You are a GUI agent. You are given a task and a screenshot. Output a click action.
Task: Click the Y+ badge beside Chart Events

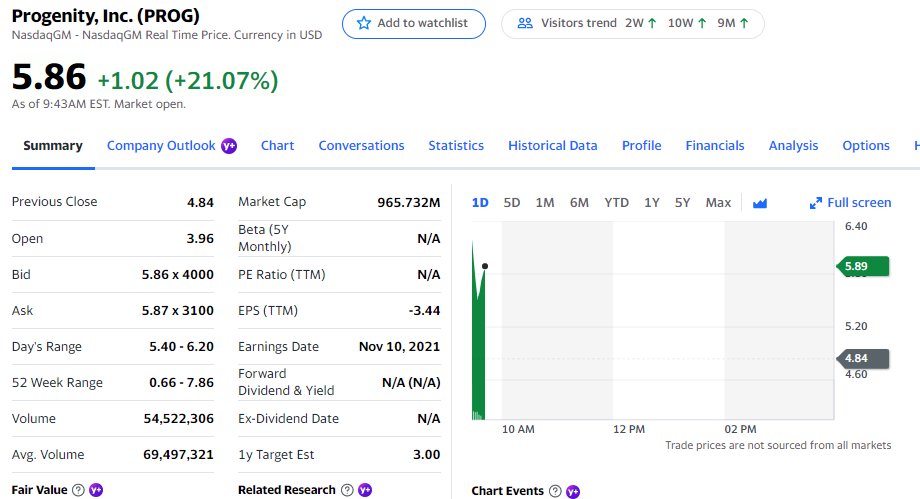pos(573,491)
